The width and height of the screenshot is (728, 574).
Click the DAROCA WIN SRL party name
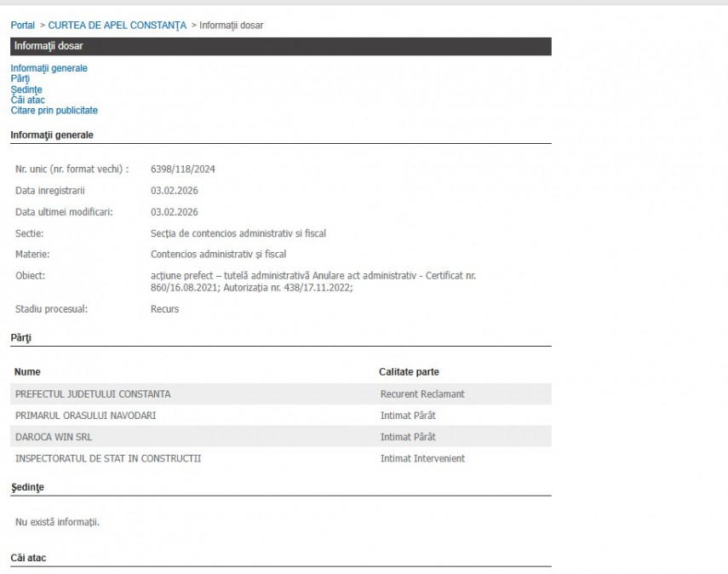coord(52,437)
